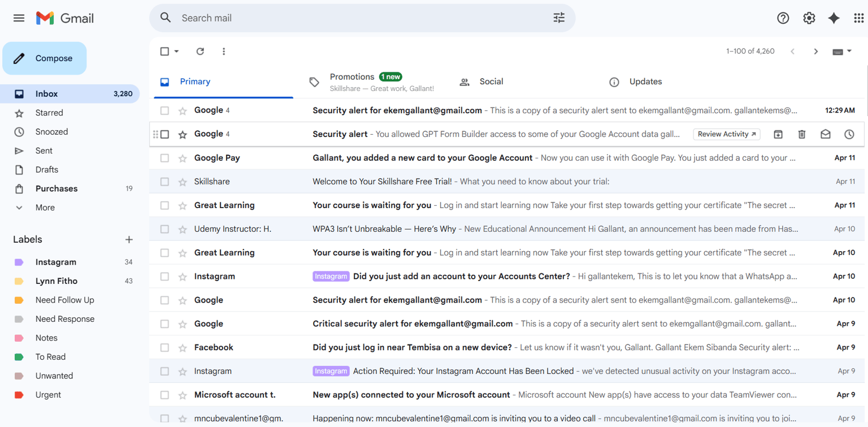
Task: Open the select dropdown arrow
Action: click(176, 51)
